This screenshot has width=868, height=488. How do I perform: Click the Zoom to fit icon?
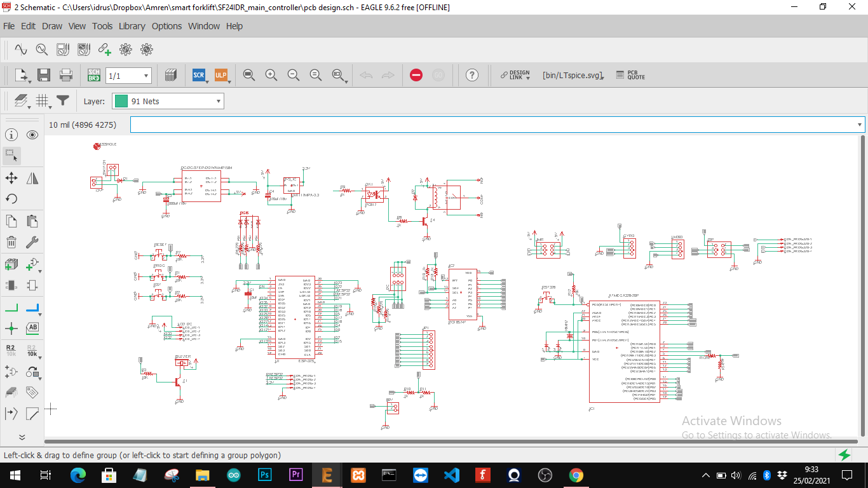pyautogui.click(x=249, y=76)
